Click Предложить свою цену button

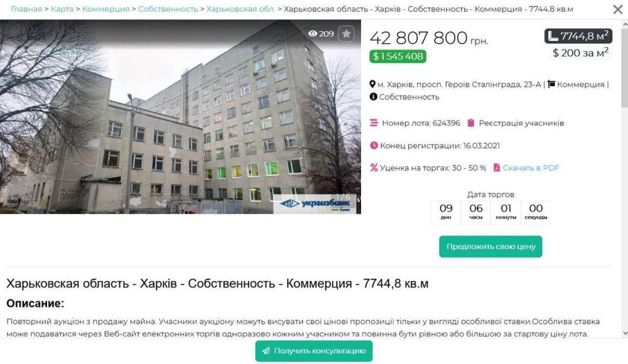(x=490, y=246)
